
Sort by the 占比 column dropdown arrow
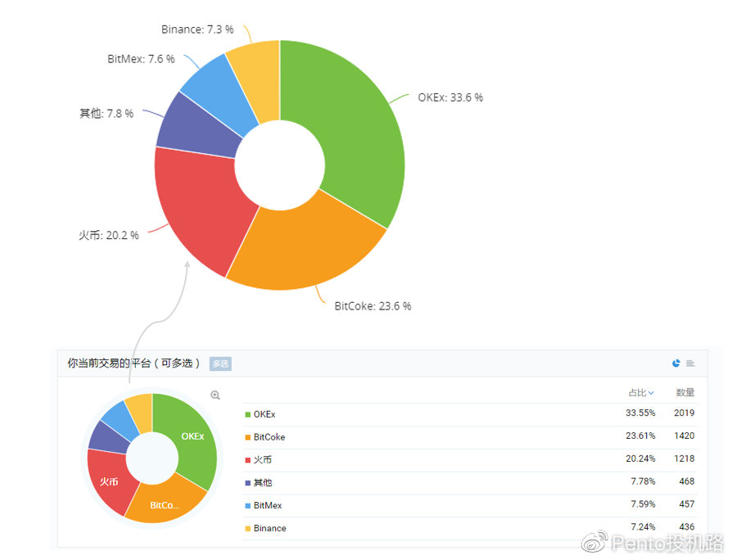[651, 393]
